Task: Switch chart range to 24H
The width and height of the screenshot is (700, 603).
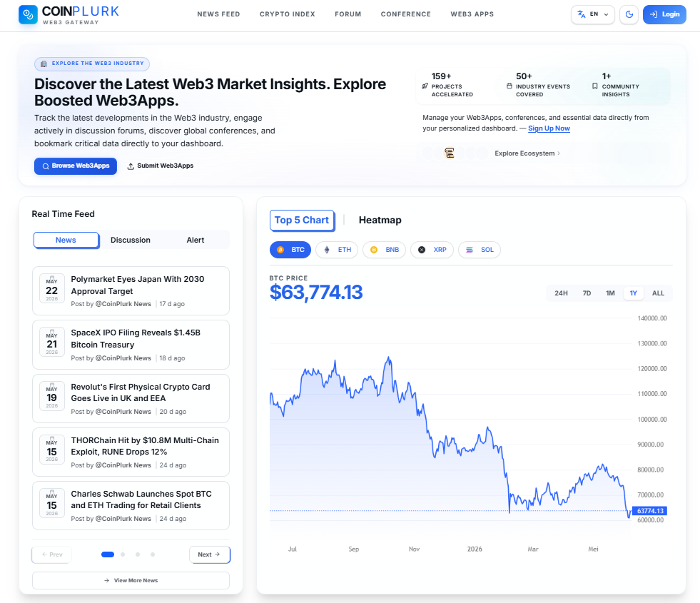Action: [561, 293]
